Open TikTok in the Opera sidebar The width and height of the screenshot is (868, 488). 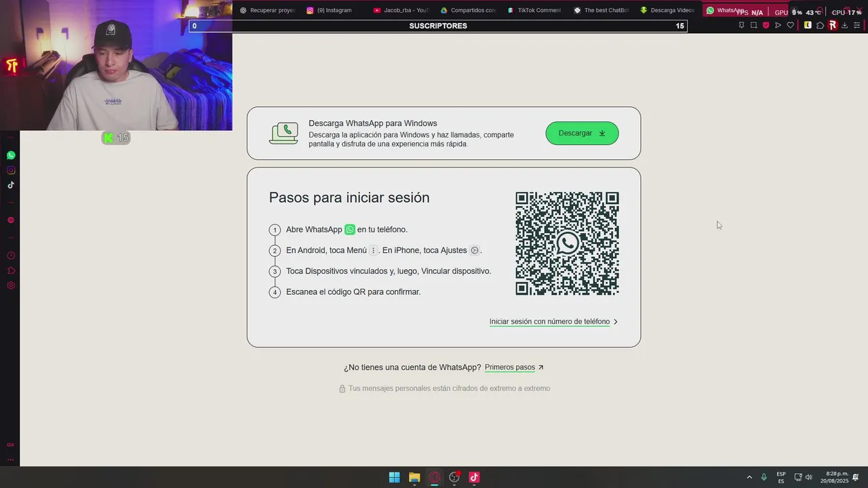pyautogui.click(x=11, y=185)
